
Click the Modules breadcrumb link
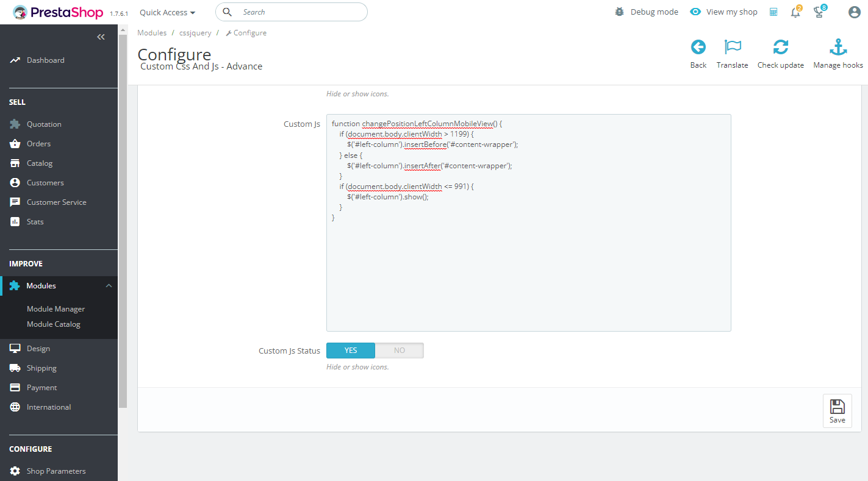(152, 33)
